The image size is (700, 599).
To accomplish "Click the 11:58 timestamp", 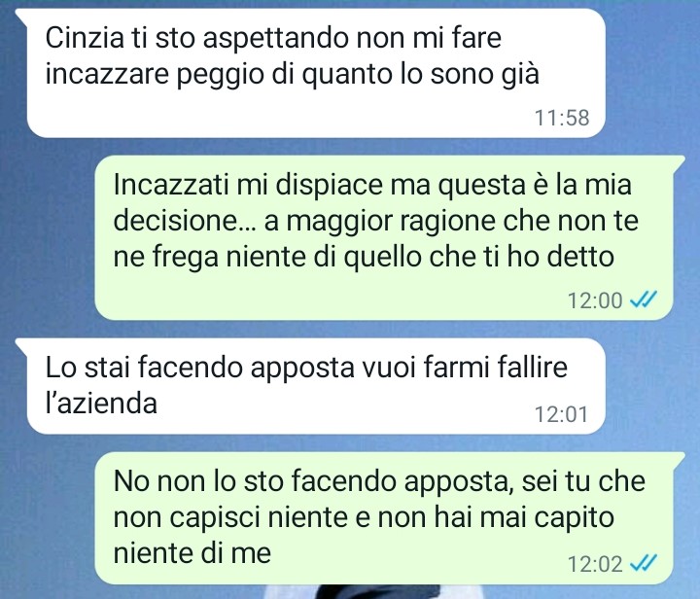I will (562, 118).
